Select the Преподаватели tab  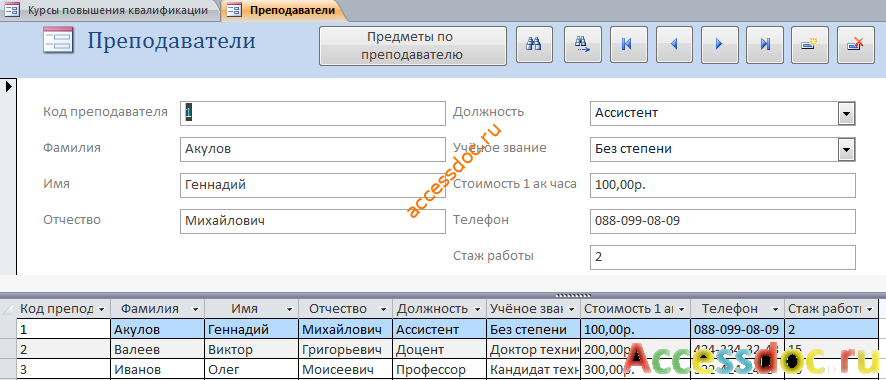(284, 10)
